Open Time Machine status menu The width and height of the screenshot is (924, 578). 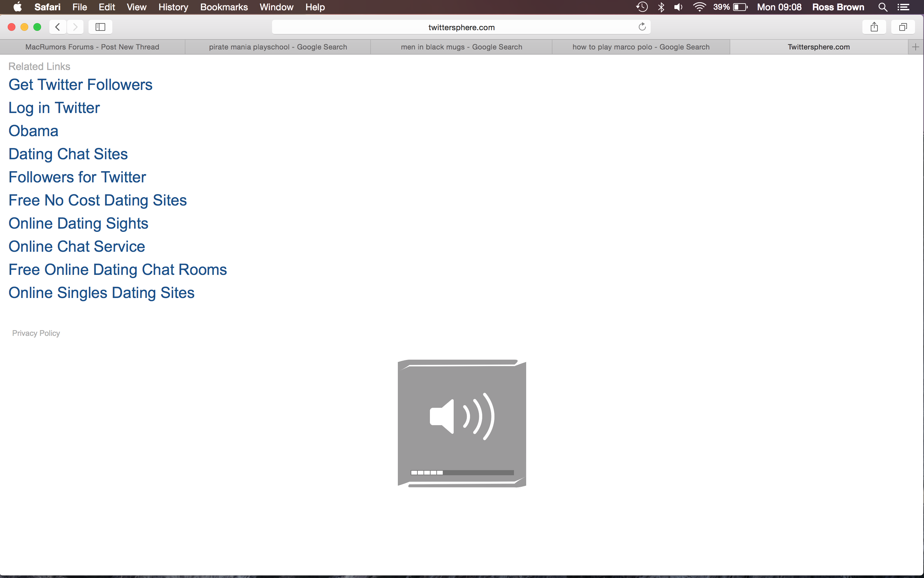tap(642, 7)
